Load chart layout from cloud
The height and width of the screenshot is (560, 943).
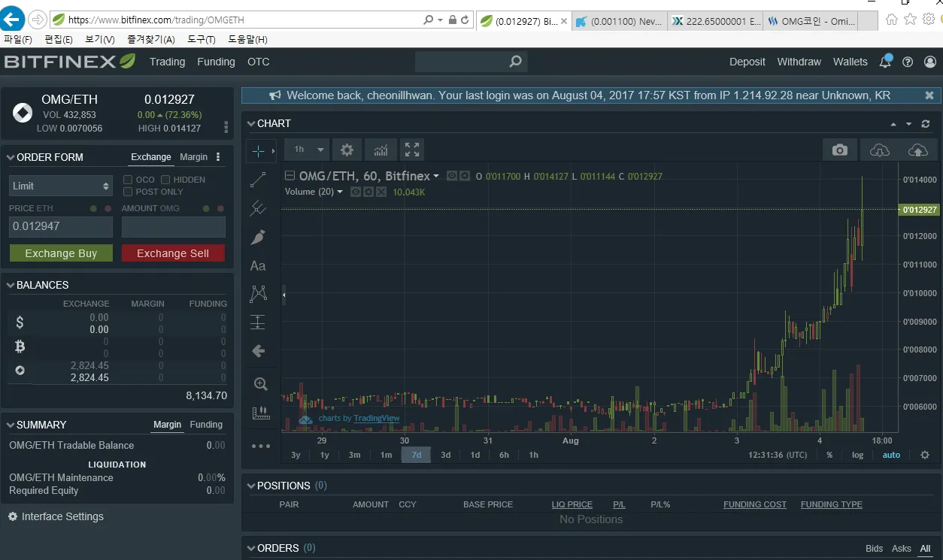(x=879, y=150)
